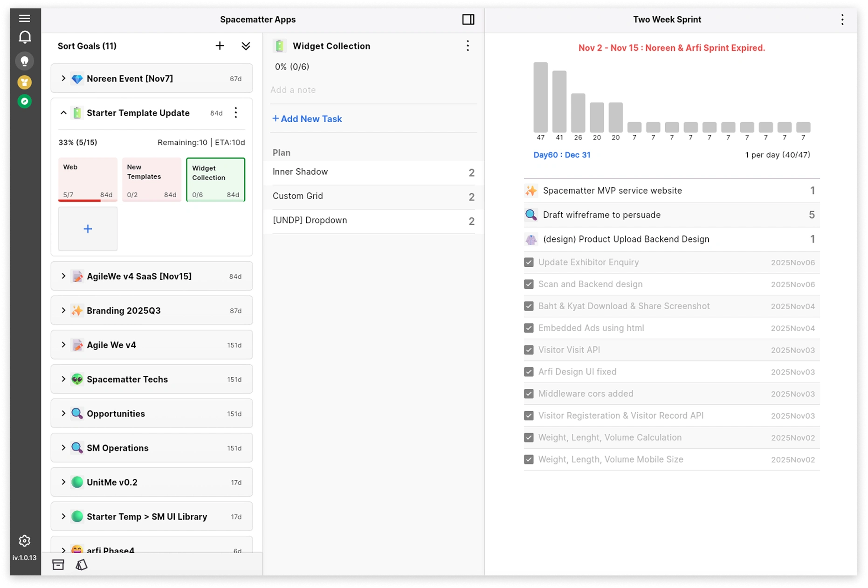This screenshot has height=588, width=868.
Task: Expand the AgileWe v4 SaaS [Nov15] goal
Action: point(63,277)
